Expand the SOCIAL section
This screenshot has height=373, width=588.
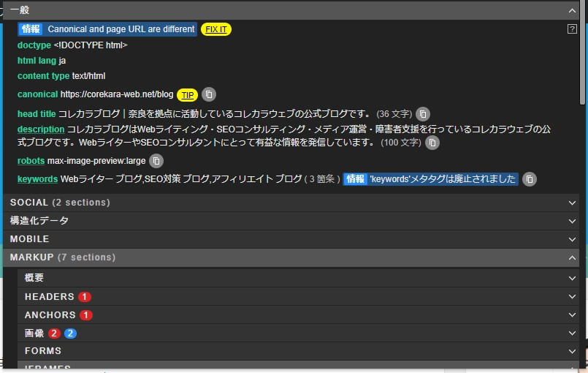click(572, 203)
